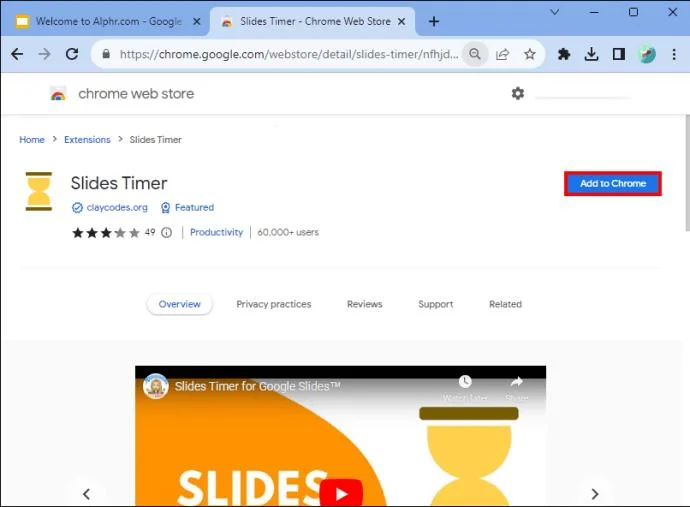Open the Featured label link

coord(194,207)
